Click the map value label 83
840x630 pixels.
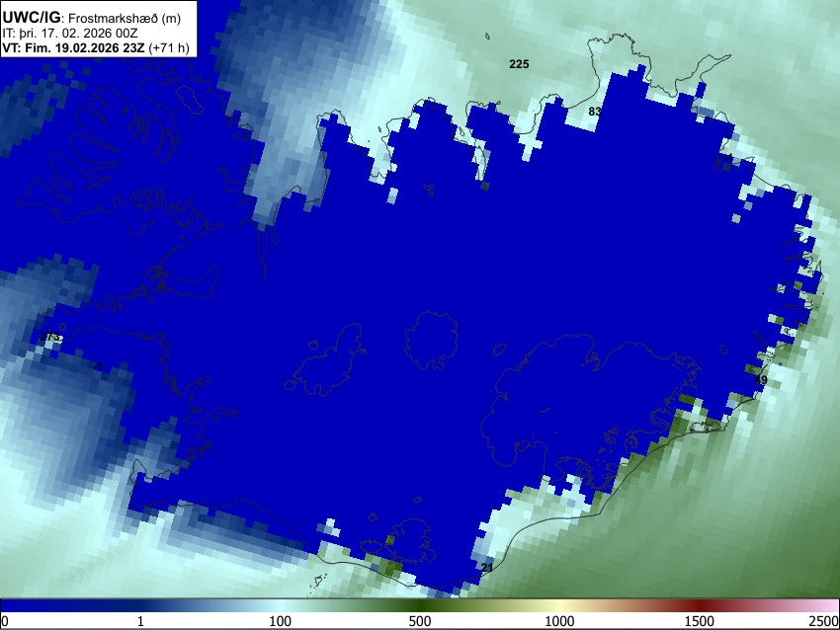point(595,112)
